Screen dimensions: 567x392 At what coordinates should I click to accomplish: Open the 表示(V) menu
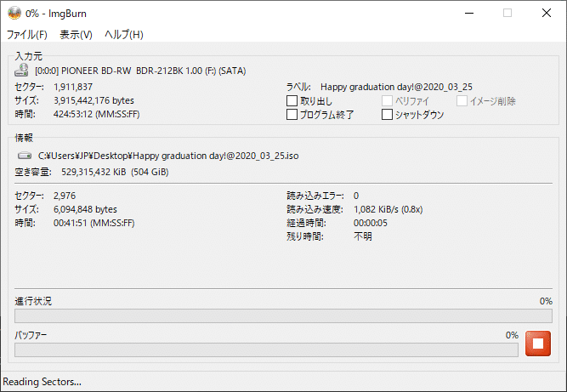coord(76,35)
